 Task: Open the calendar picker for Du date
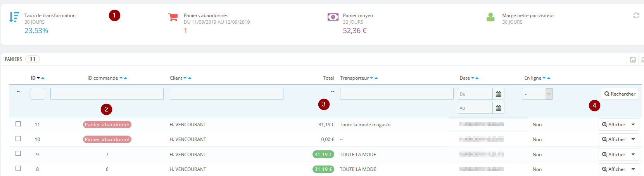498,94
